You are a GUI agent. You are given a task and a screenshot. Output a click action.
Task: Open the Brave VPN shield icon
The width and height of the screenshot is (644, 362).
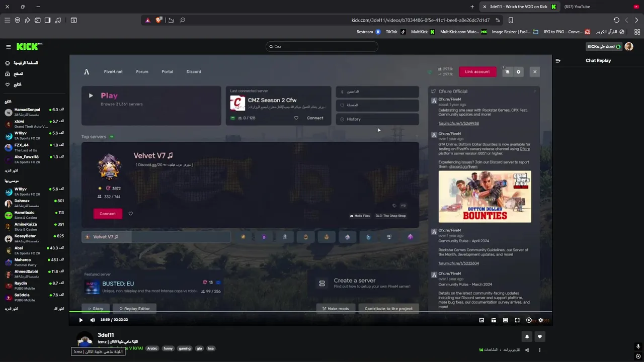coord(17,20)
